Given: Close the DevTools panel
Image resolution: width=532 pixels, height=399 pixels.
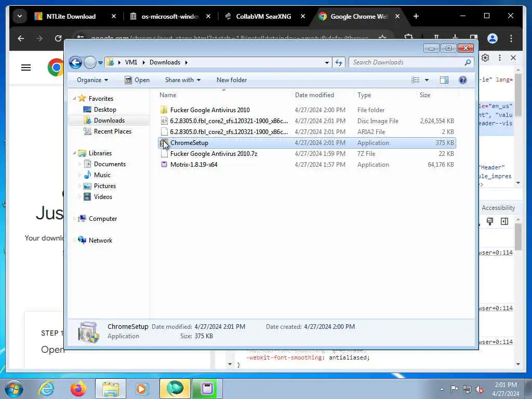Looking at the screenshot, I should point(513,58).
